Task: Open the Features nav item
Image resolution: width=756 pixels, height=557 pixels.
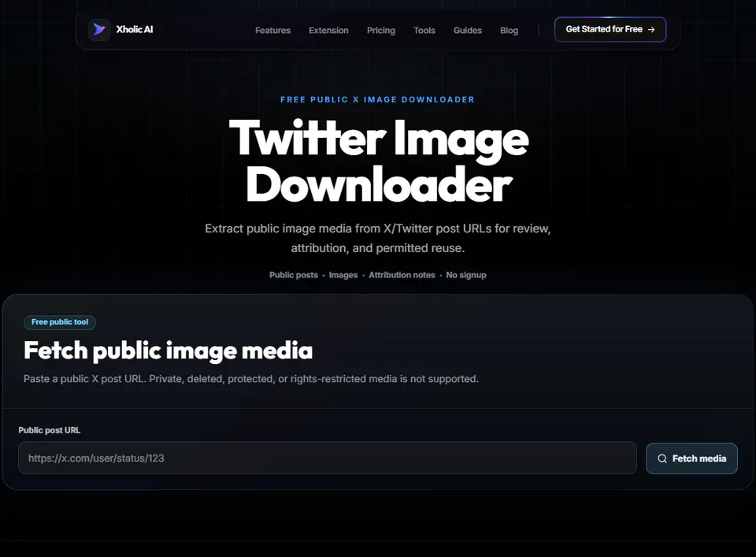Action: pos(273,31)
